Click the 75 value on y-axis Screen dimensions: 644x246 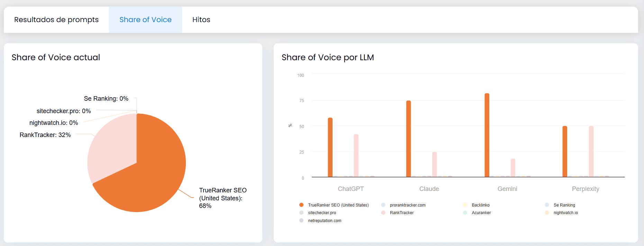[x=302, y=101]
